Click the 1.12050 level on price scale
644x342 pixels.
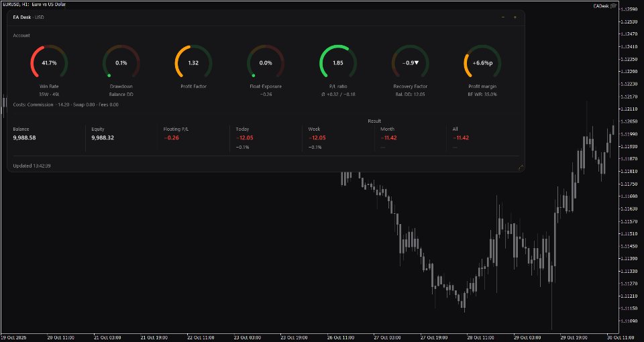pos(632,121)
